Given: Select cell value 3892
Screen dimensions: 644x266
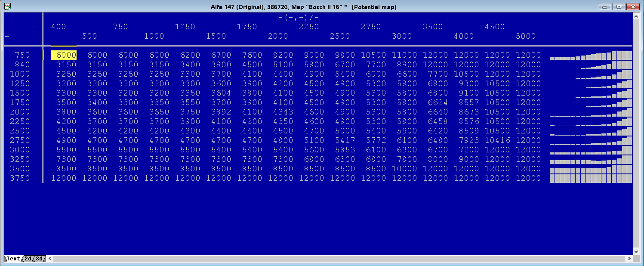Looking at the screenshot, I should pyautogui.click(x=221, y=112).
